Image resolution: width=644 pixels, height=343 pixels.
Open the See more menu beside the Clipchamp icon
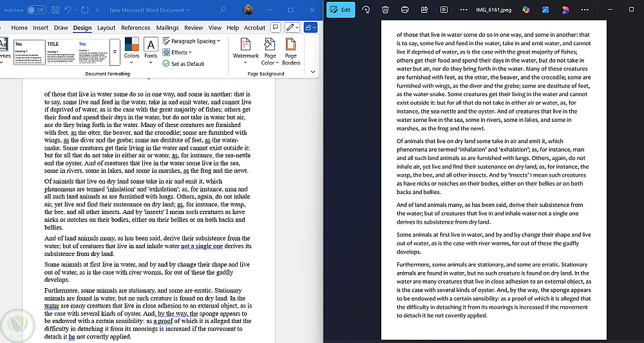[x=585, y=10]
